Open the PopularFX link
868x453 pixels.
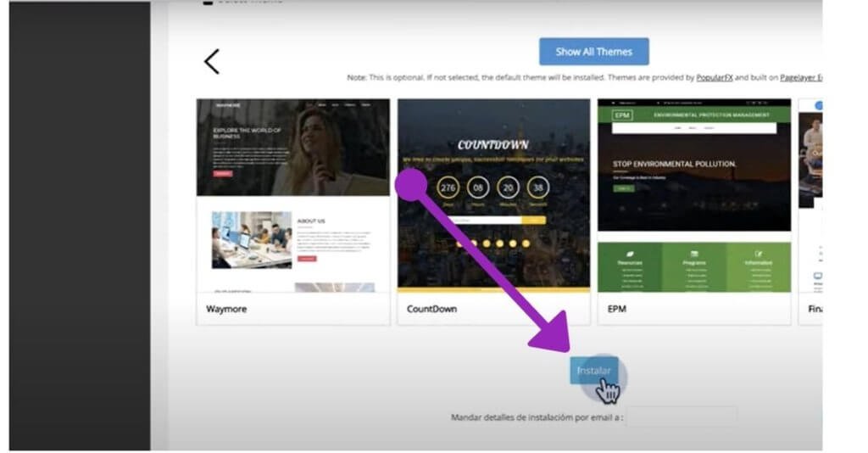(714, 77)
